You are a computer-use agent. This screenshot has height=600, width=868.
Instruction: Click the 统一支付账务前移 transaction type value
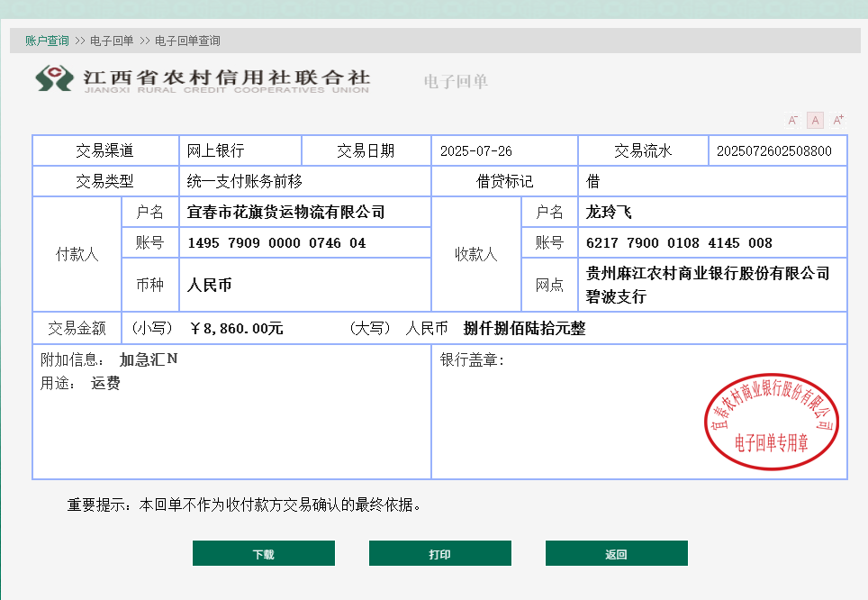pyautogui.click(x=245, y=181)
